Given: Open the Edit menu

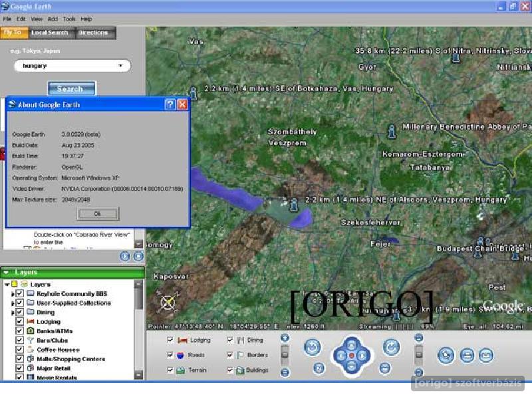Looking at the screenshot, I should click(x=21, y=19).
